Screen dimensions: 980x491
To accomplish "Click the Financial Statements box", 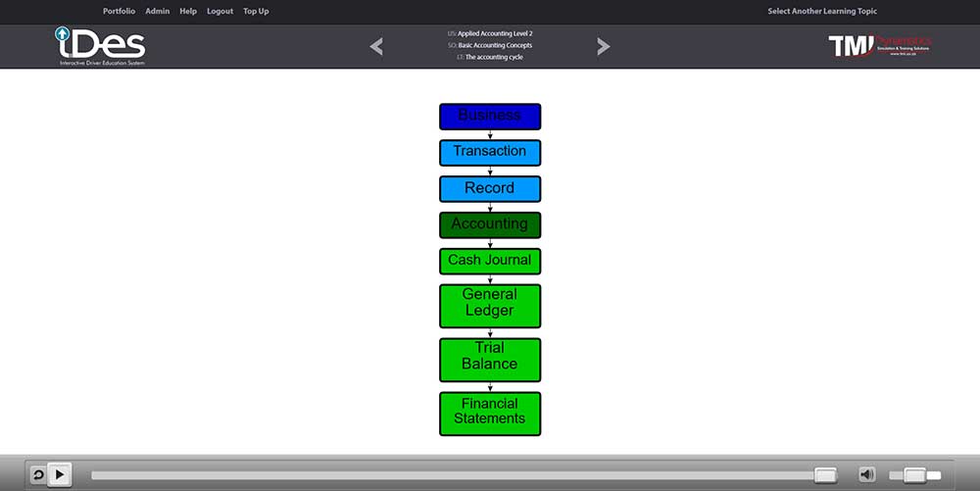I will (490, 413).
